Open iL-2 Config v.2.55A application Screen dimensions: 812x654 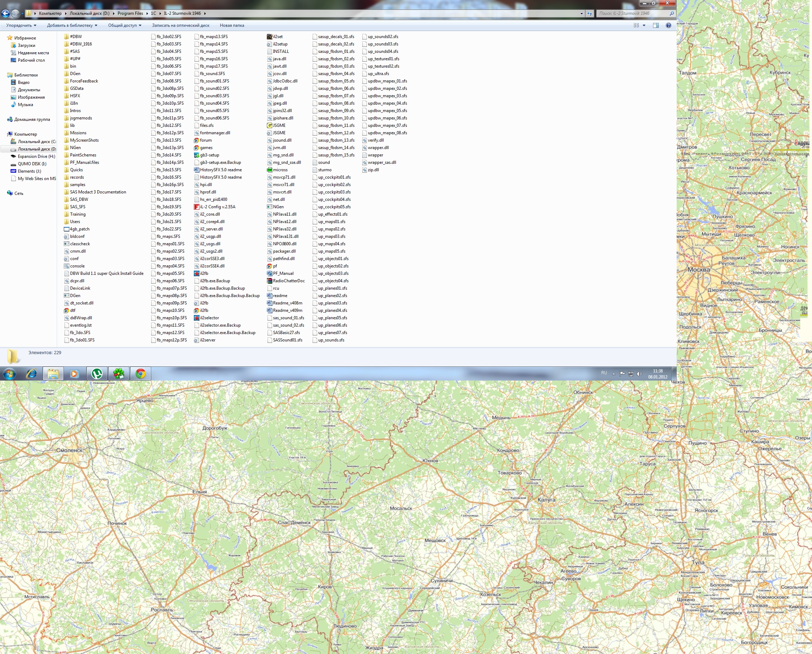(217, 207)
